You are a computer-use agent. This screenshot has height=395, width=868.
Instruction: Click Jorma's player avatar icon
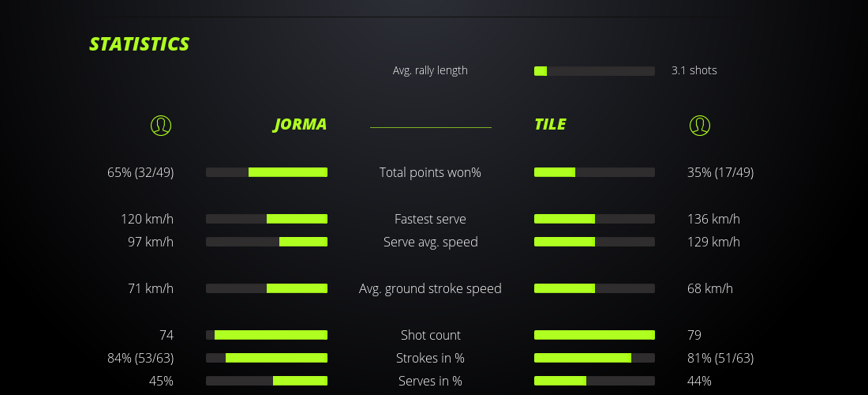(161, 126)
